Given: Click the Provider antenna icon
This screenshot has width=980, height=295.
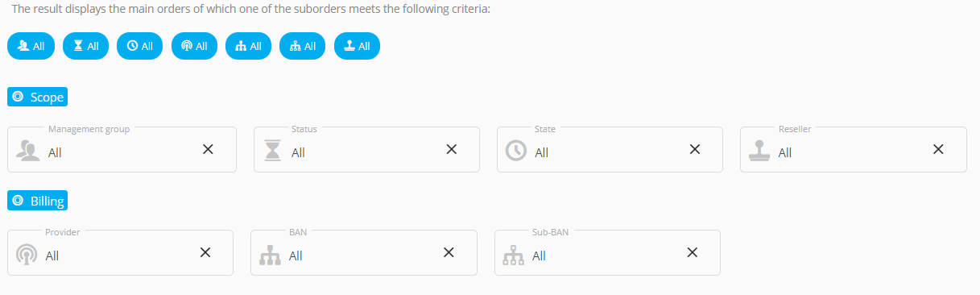Looking at the screenshot, I should [27, 255].
